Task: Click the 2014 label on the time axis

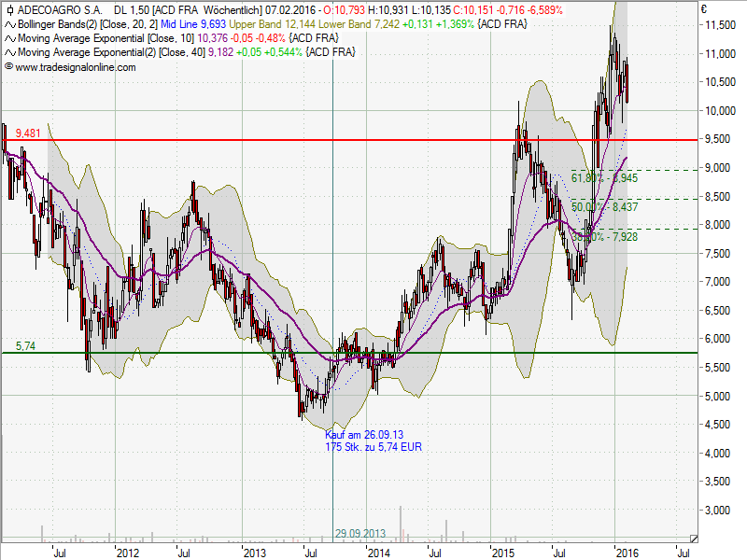Action: [x=379, y=553]
